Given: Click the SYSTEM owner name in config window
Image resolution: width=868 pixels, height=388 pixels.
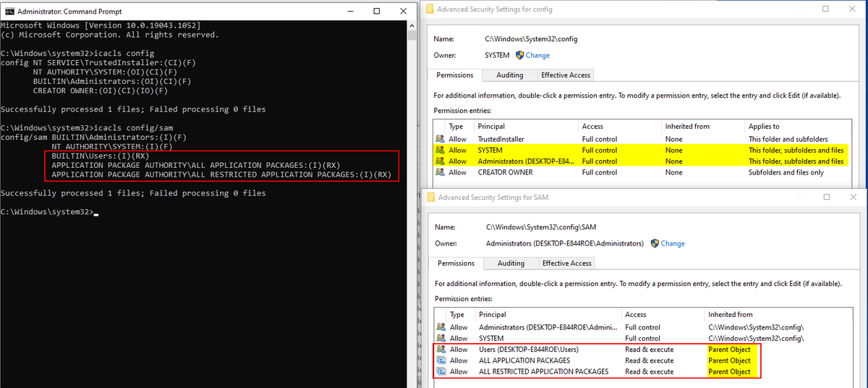Looking at the screenshot, I should (498, 55).
